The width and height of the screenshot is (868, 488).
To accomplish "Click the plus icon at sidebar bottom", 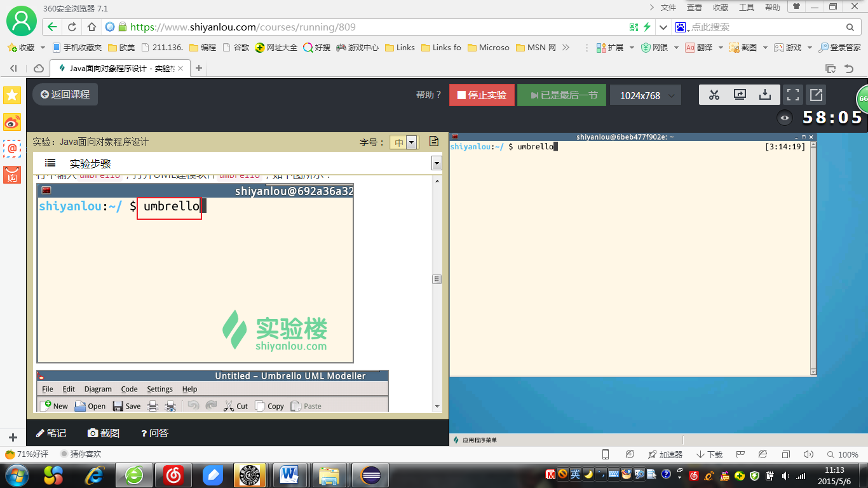I will click(x=12, y=437).
